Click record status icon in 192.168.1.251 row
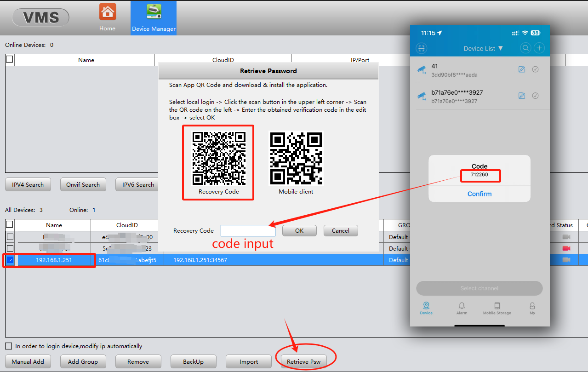588x372 pixels. [566, 260]
